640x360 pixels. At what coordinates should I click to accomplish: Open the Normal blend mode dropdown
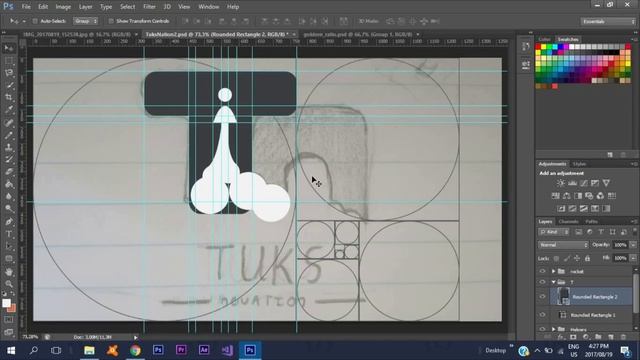563,245
